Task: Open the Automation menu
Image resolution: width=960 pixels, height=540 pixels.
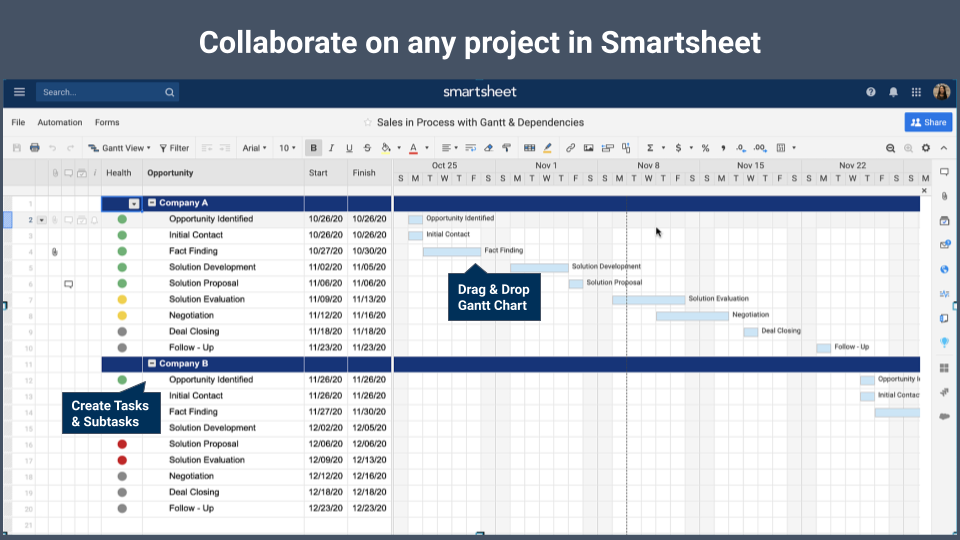Action: coord(59,122)
